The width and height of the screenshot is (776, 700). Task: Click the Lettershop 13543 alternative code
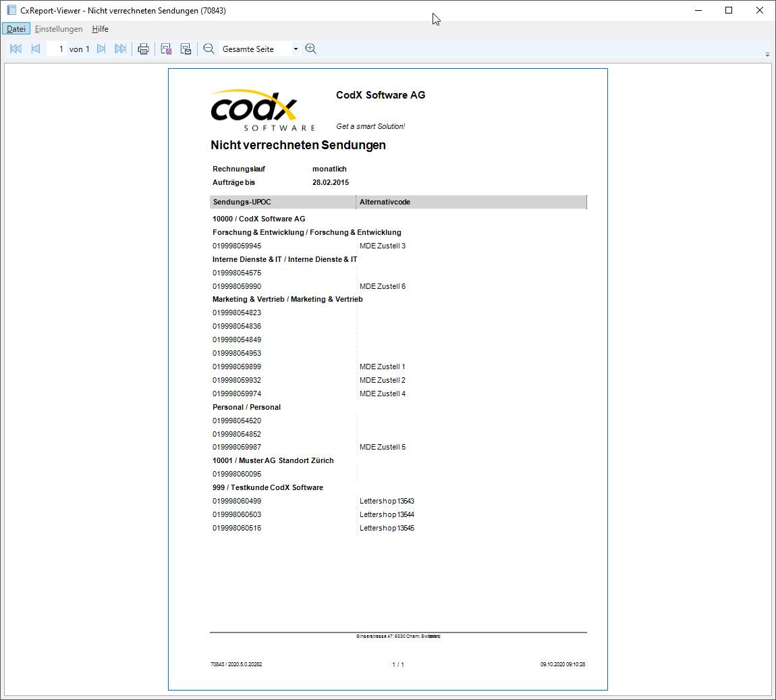tap(387, 501)
